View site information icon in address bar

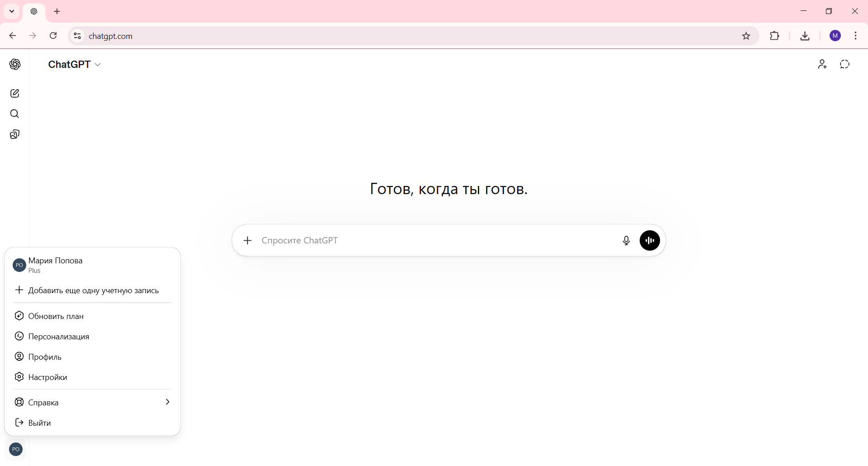[77, 36]
